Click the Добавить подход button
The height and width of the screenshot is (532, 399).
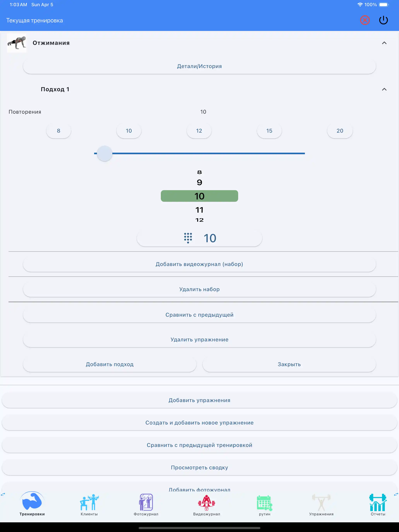pyautogui.click(x=110, y=364)
